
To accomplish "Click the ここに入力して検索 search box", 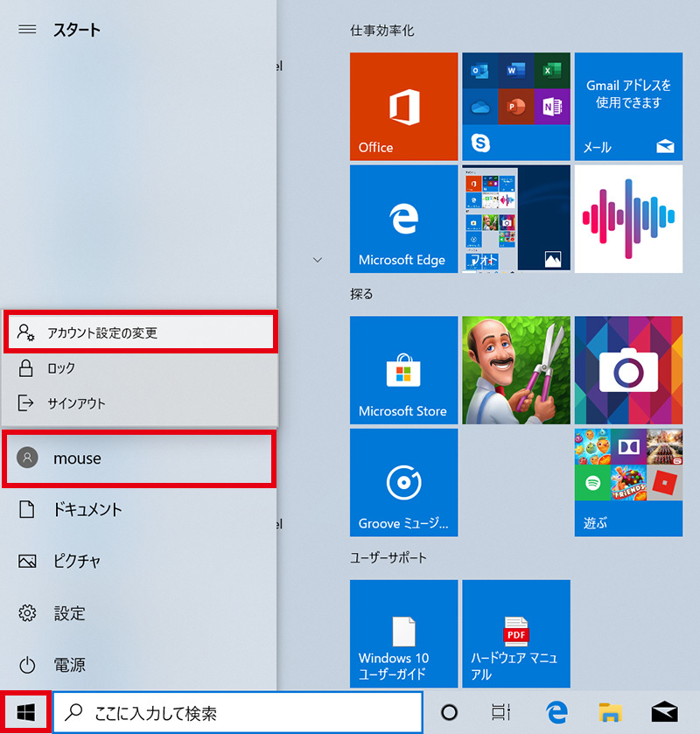I will pyautogui.click(x=238, y=712).
